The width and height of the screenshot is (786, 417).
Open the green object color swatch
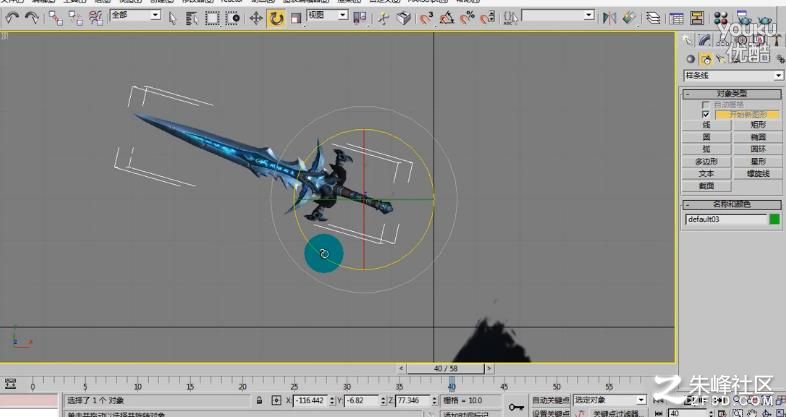tap(774, 219)
